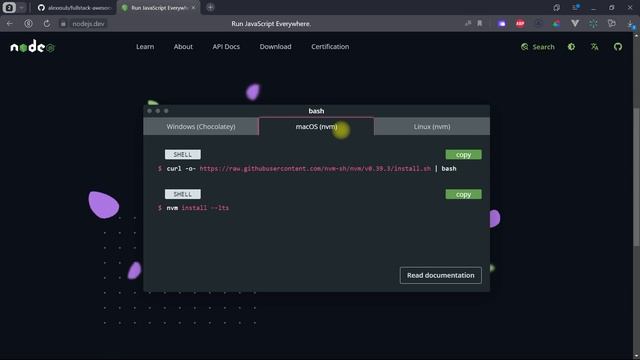Click the Read documentation button
Image resolution: width=640 pixels, height=360 pixels.
(x=440, y=275)
